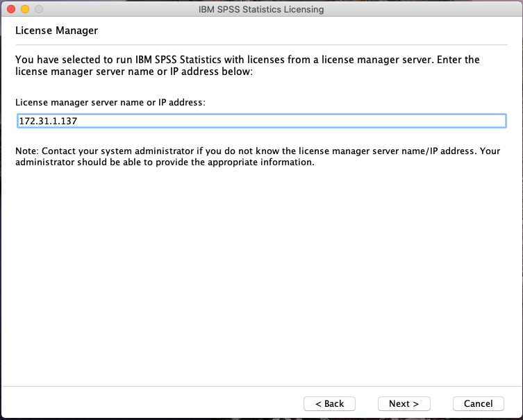The width and height of the screenshot is (523, 420).
Task: Click the license server IP address field
Action: (x=261, y=121)
